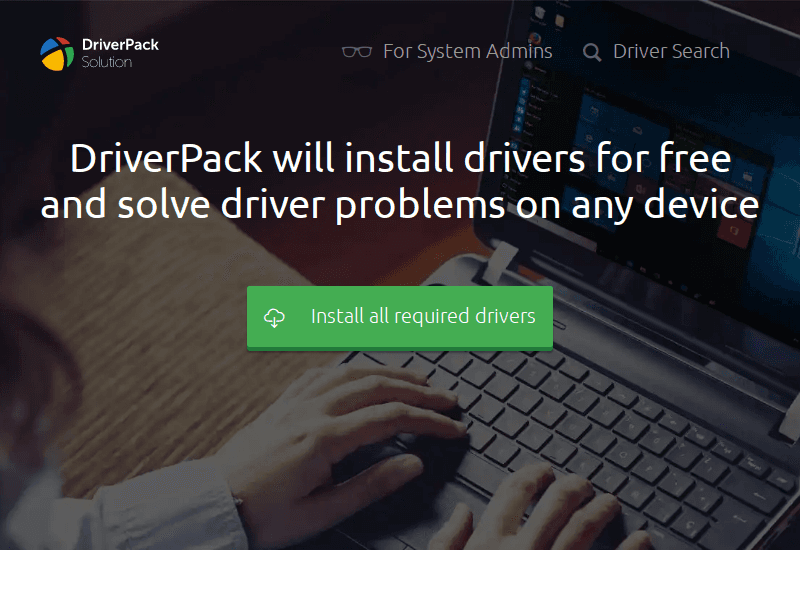Viewport: 800px width, 600px height.
Task: Click the word 'Search' in the top navigation
Action: tap(698, 51)
